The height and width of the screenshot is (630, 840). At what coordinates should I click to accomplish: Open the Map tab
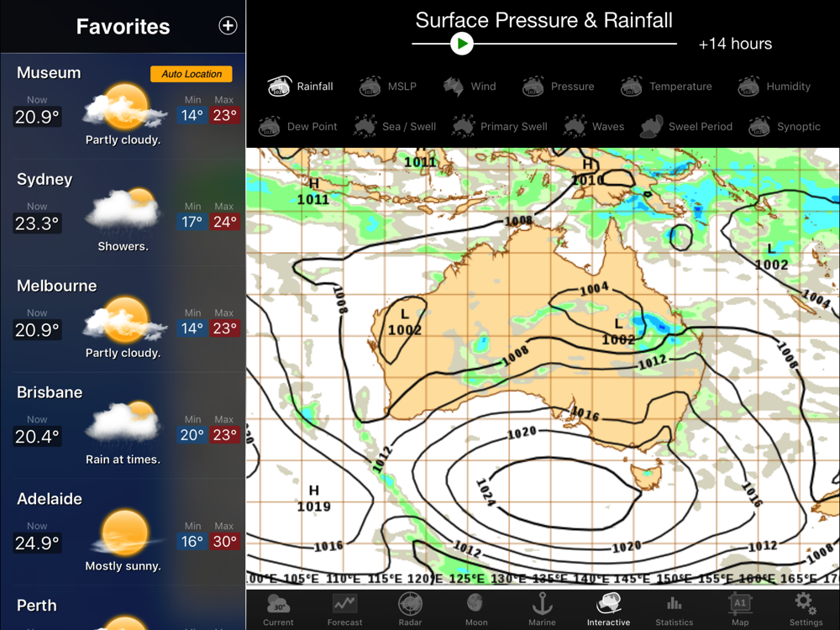[x=740, y=610]
